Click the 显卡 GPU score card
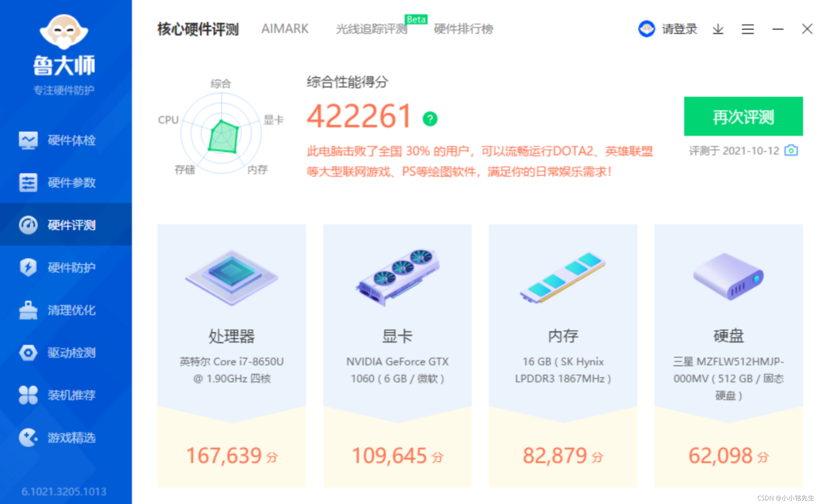The height and width of the screenshot is (504, 819). tap(397, 356)
